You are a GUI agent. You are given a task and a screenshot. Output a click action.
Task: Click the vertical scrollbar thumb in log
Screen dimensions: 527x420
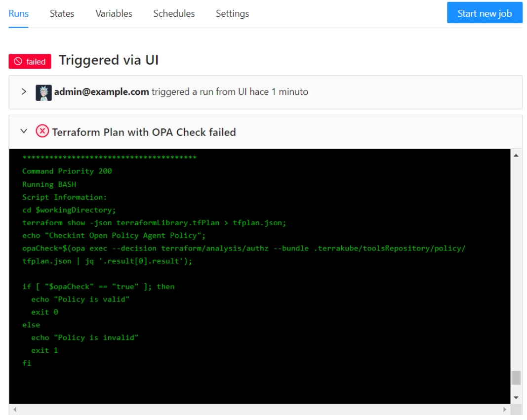pyautogui.click(x=516, y=378)
